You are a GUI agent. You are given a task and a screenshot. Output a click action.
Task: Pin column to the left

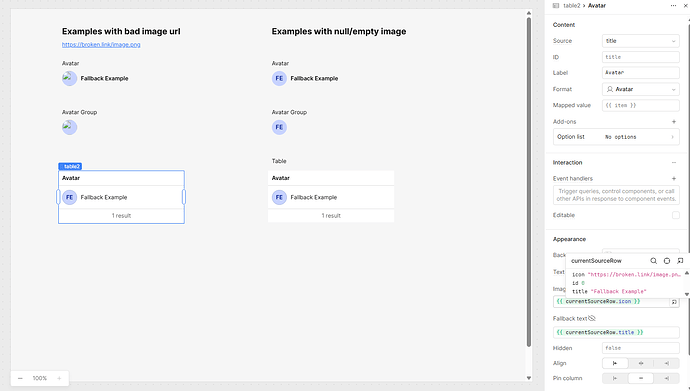615,378
